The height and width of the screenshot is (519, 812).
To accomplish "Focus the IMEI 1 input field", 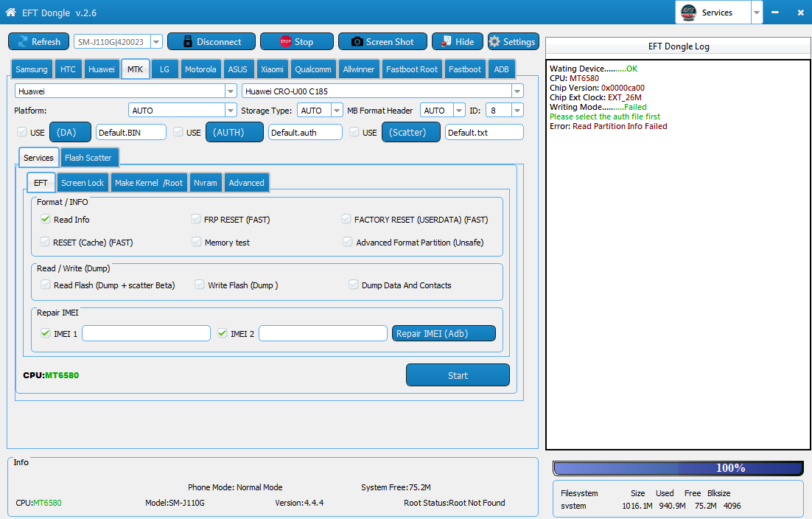I will point(146,333).
